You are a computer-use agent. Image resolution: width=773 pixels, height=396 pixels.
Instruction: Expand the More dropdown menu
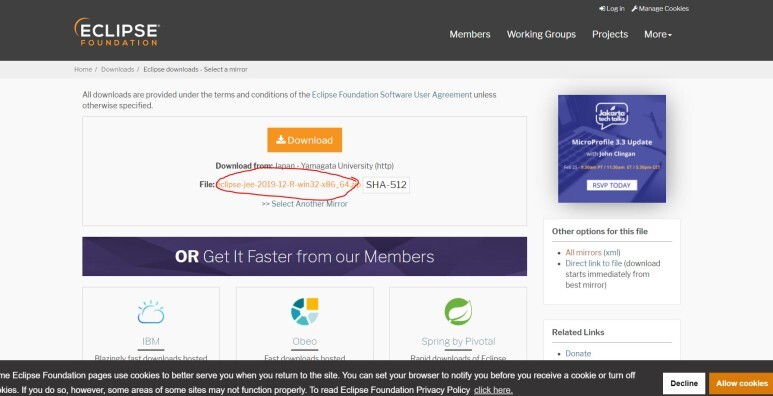pos(658,34)
